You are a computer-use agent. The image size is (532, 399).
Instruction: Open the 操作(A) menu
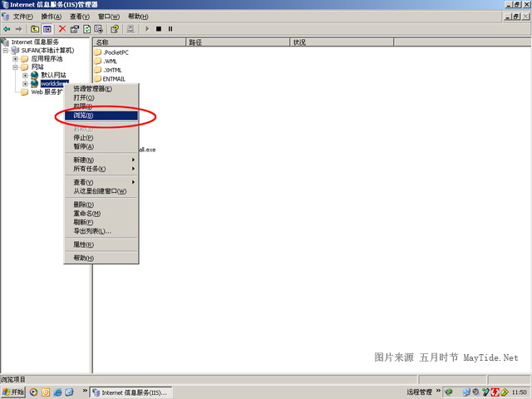(x=52, y=17)
